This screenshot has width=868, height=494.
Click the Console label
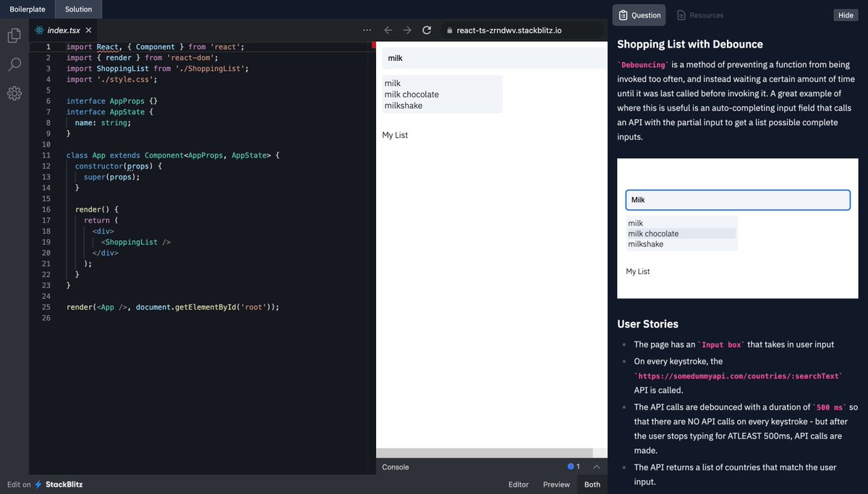pyautogui.click(x=395, y=467)
